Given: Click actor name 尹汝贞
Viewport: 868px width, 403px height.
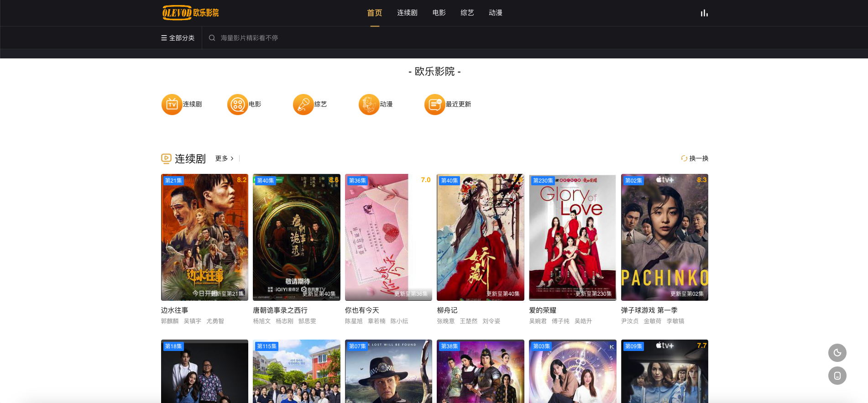Looking at the screenshot, I should pyautogui.click(x=630, y=321).
